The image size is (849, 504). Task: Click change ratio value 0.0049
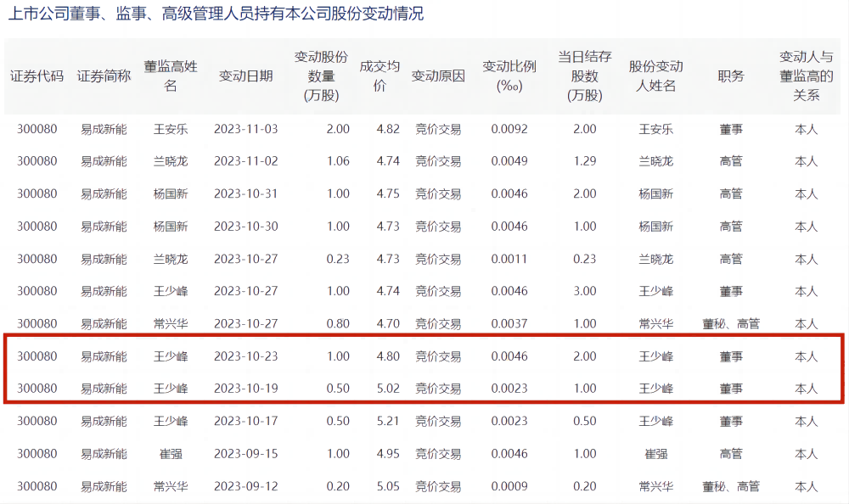pos(509,161)
